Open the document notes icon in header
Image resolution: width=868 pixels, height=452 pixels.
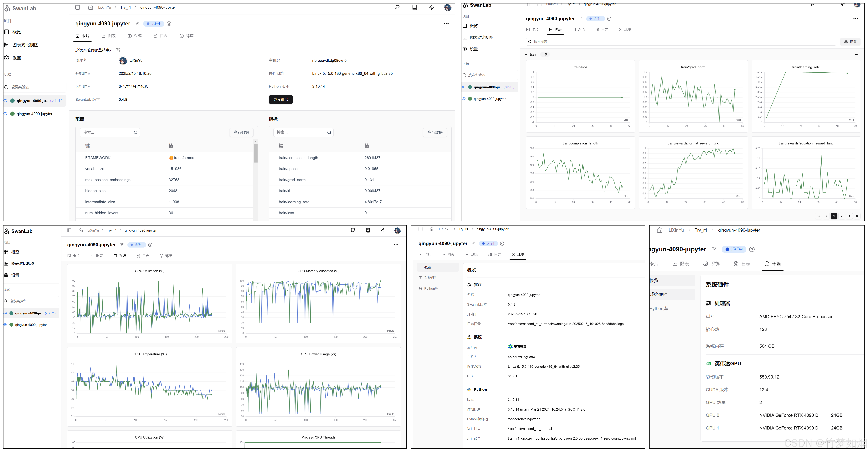(x=414, y=7)
